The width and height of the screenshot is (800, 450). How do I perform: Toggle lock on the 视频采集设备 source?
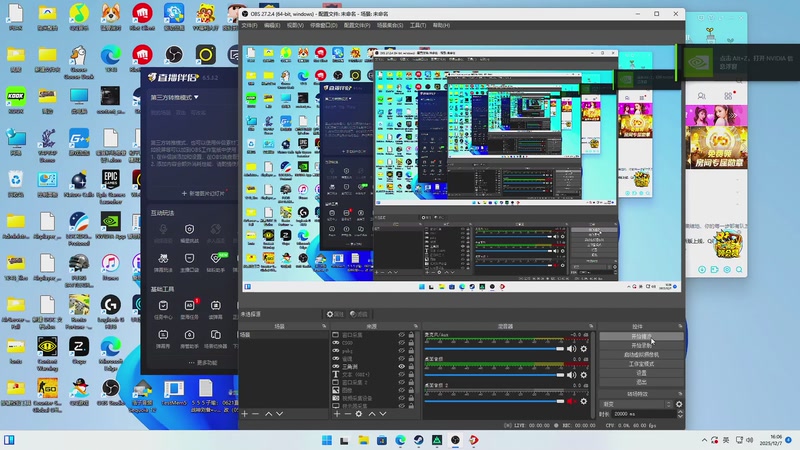(411, 398)
